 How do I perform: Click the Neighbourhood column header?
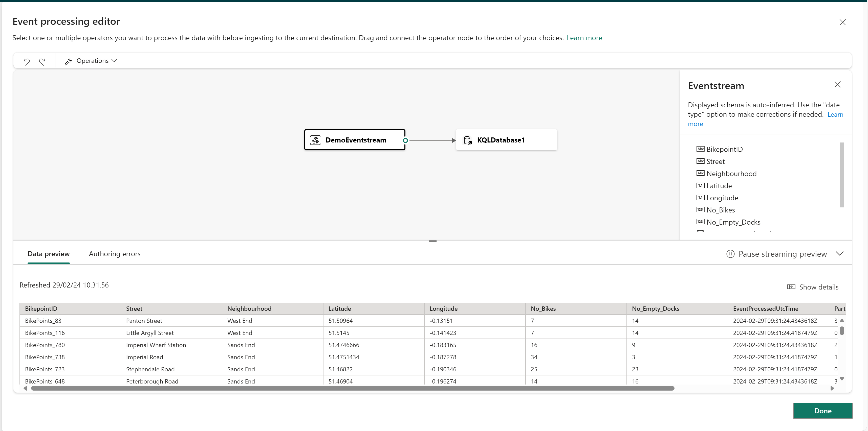tap(272, 308)
